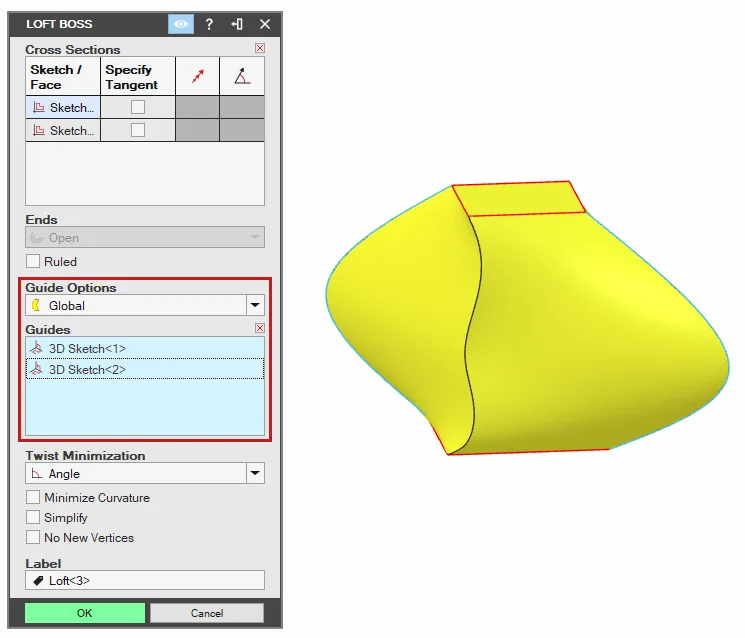This screenshot has width=745, height=638.
Task: Check the Ruled option
Action: point(33,261)
